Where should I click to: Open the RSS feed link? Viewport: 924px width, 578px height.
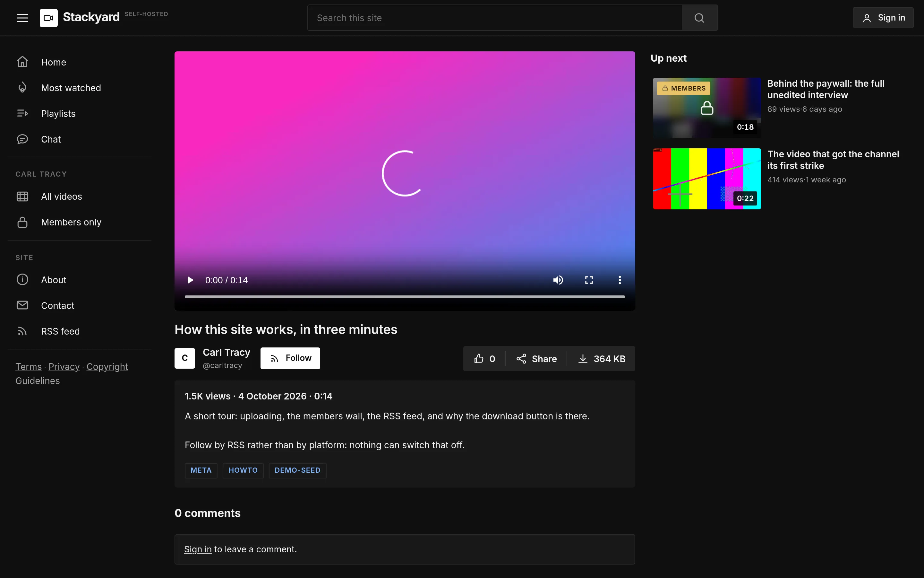(x=80, y=331)
